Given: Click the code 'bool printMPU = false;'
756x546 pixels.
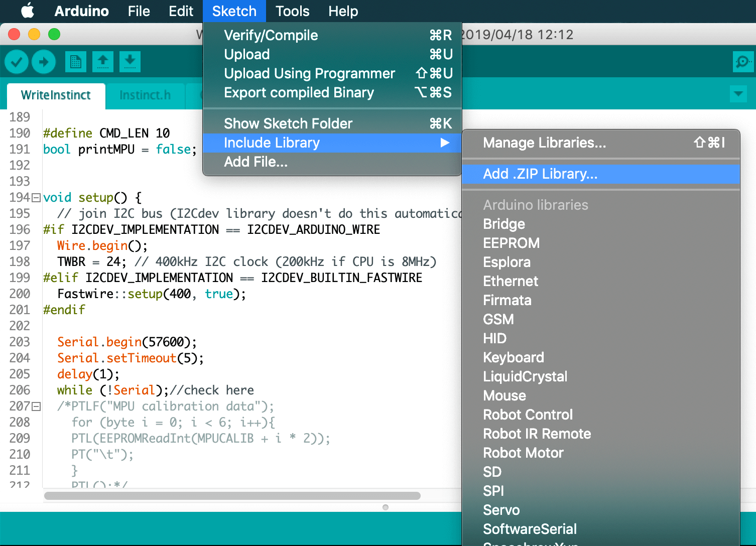Looking at the screenshot, I should (x=120, y=149).
